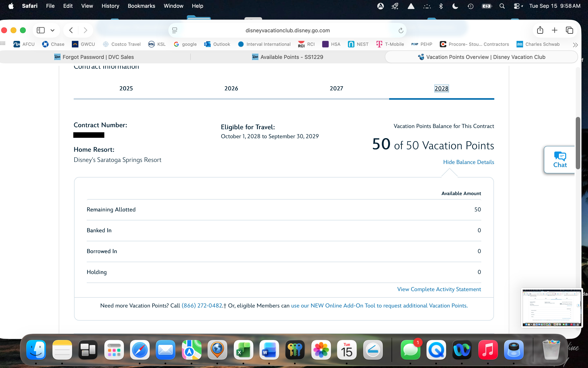Open the Online Add-On Tool link
The height and width of the screenshot is (368, 588).
click(x=379, y=305)
